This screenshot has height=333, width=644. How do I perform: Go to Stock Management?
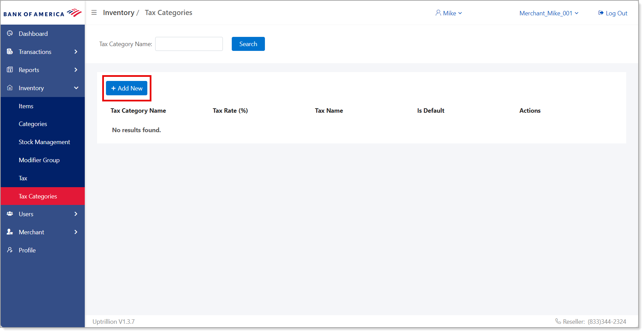pyautogui.click(x=43, y=142)
